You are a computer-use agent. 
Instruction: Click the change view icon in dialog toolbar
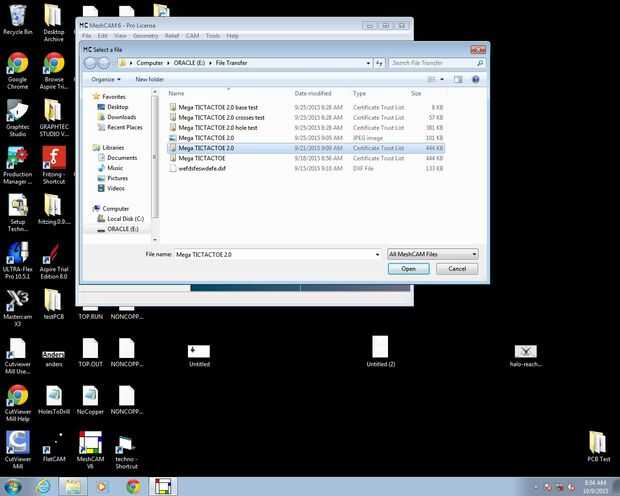[x=431, y=80]
